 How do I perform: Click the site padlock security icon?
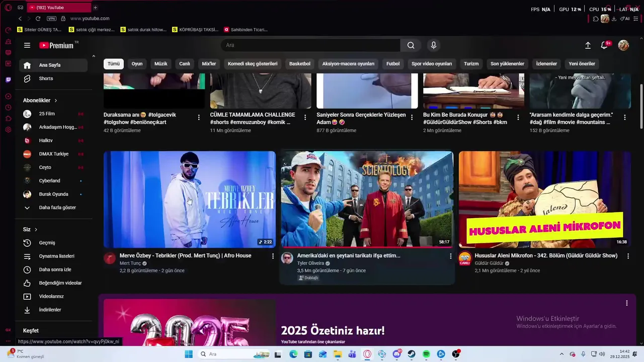click(x=63, y=19)
